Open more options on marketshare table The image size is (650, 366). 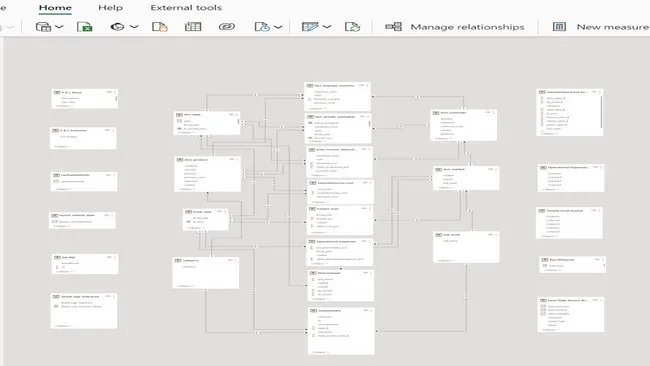coord(371,310)
